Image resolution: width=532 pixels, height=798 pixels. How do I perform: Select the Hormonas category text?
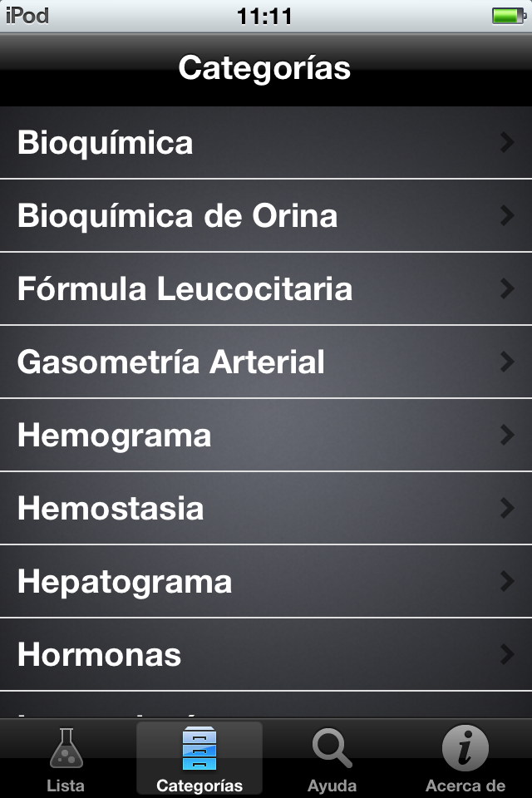click(x=100, y=655)
